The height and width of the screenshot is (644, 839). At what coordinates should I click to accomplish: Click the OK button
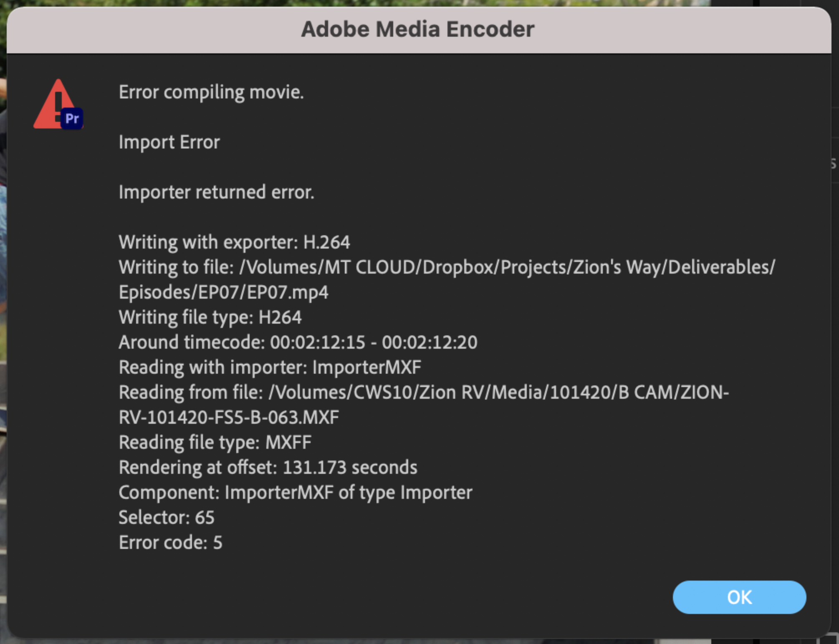pyautogui.click(x=739, y=597)
